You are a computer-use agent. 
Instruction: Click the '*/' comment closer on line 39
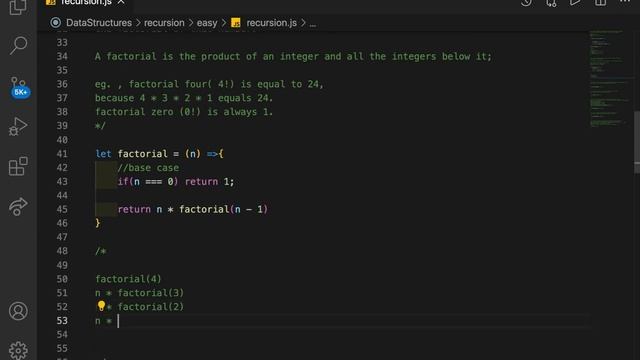pos(100,126)
